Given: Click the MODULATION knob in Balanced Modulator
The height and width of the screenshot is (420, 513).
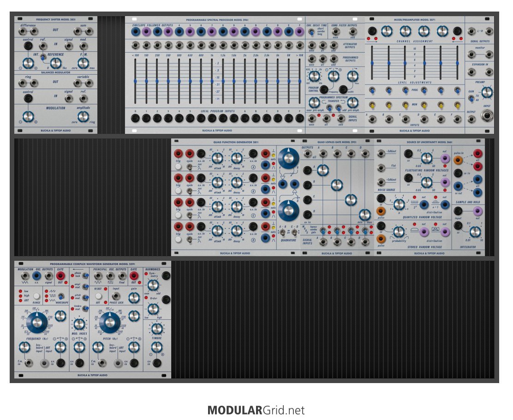Looking at the screenshot, I should (x=28, y=116).
